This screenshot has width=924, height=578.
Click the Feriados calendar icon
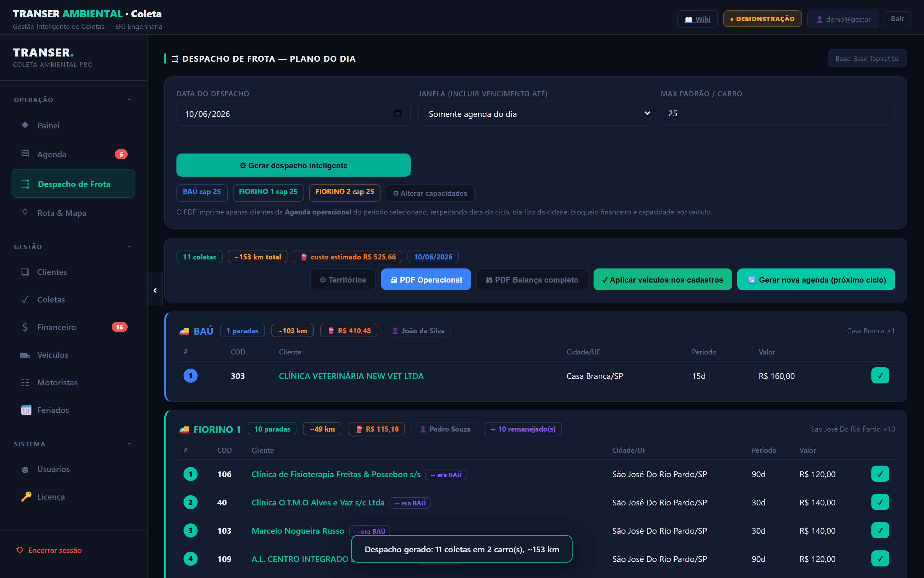[26, 410]
